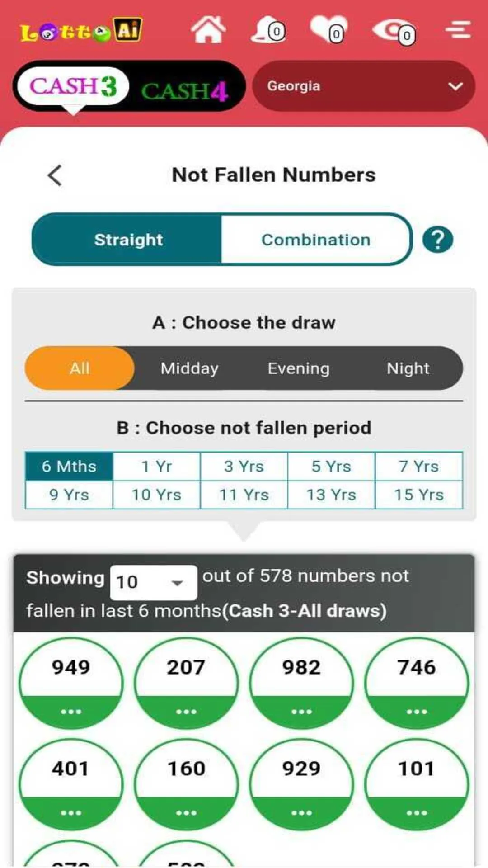Open favorites heart icon
The image size is (488, 868).
[x=329, y=30]
